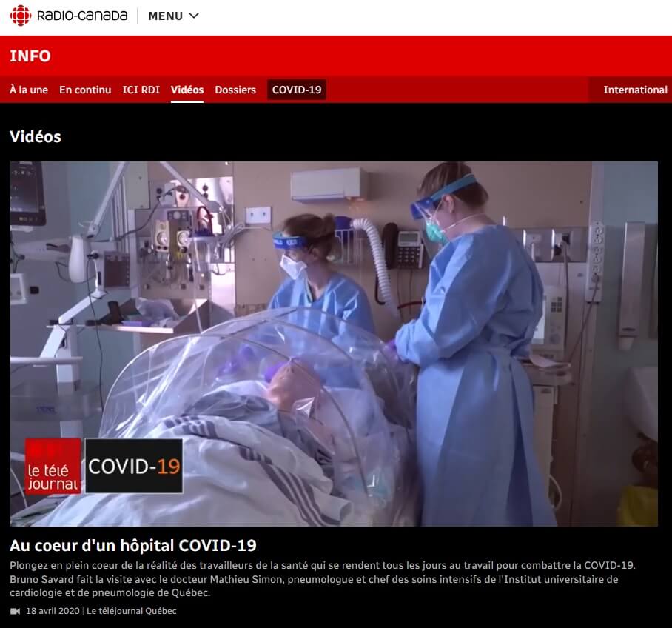Click the 18 avril 2020 date

click(x=53, y=611)
